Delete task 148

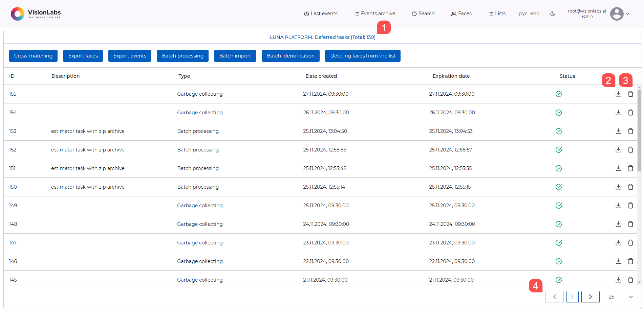[630, 224]
